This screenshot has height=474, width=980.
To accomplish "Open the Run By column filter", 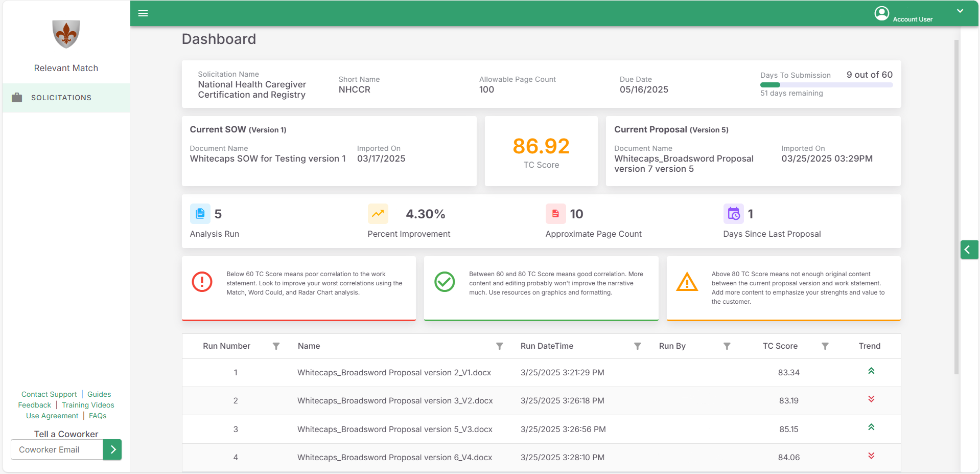I will pos(727,346).
